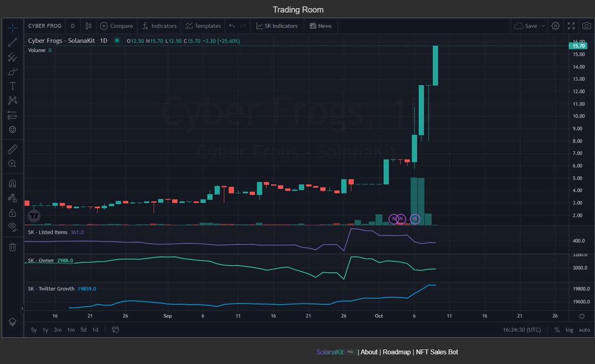Select the 3m date range
Screen dimensions: 595x364
(58, 330)
